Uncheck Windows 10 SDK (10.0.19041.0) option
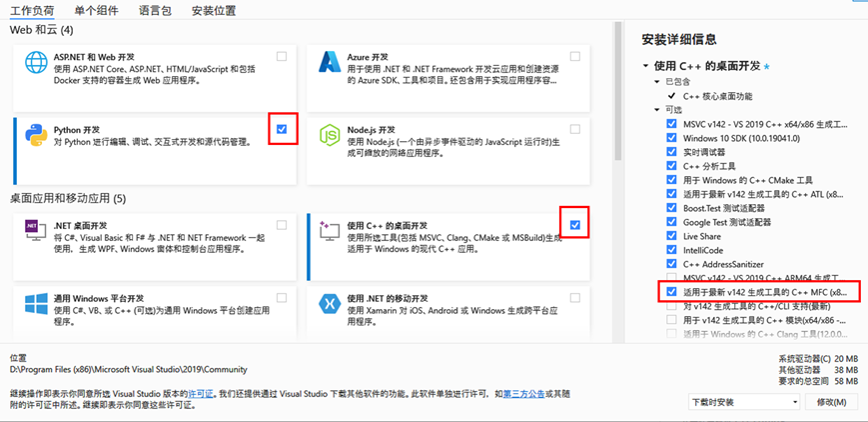 (x=671, y=138)
